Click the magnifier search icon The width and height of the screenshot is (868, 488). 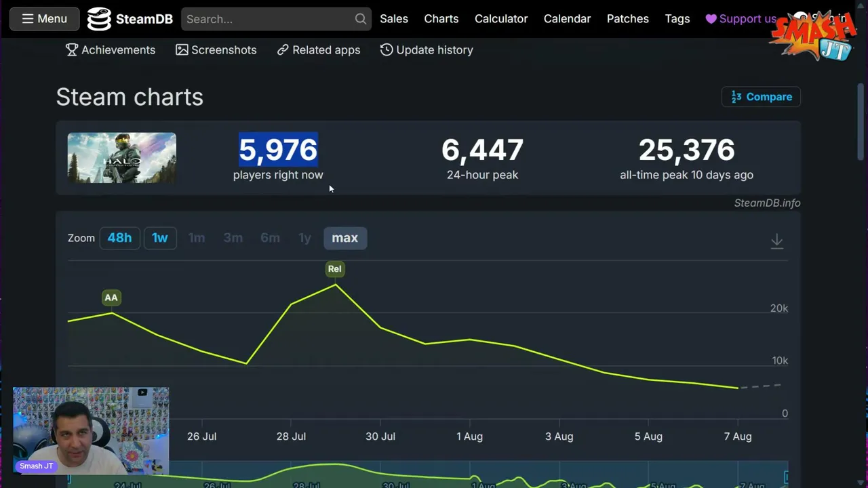point(361,19)
